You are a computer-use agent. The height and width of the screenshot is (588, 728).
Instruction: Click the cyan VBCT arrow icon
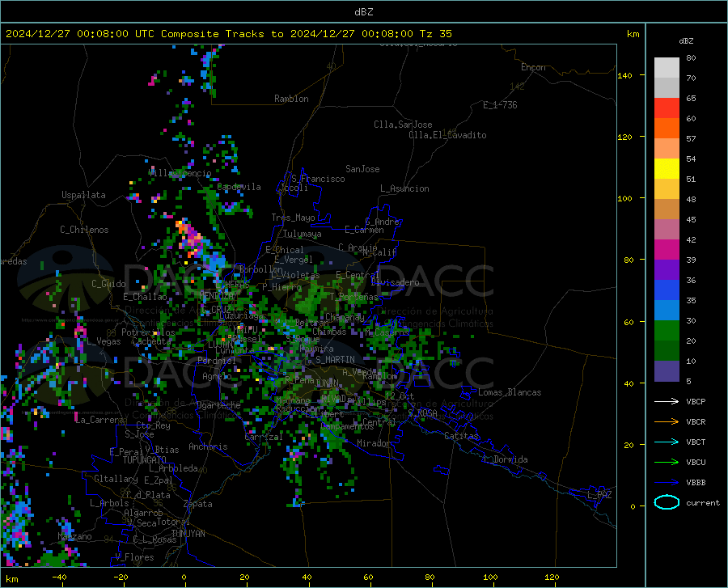667,442
